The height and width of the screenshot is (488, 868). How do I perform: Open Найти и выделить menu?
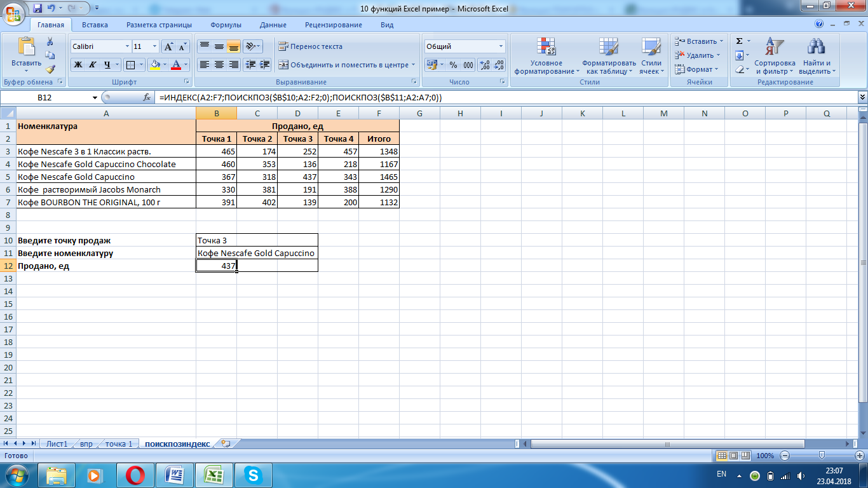pos(817,56)
